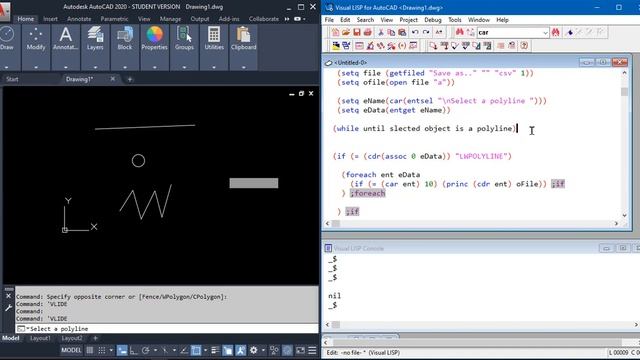Open Tools menu in Visual LISP
Image resolution: width=640 pixels, height=360 pixels.
pyautogui.click(x=455, y=20)
